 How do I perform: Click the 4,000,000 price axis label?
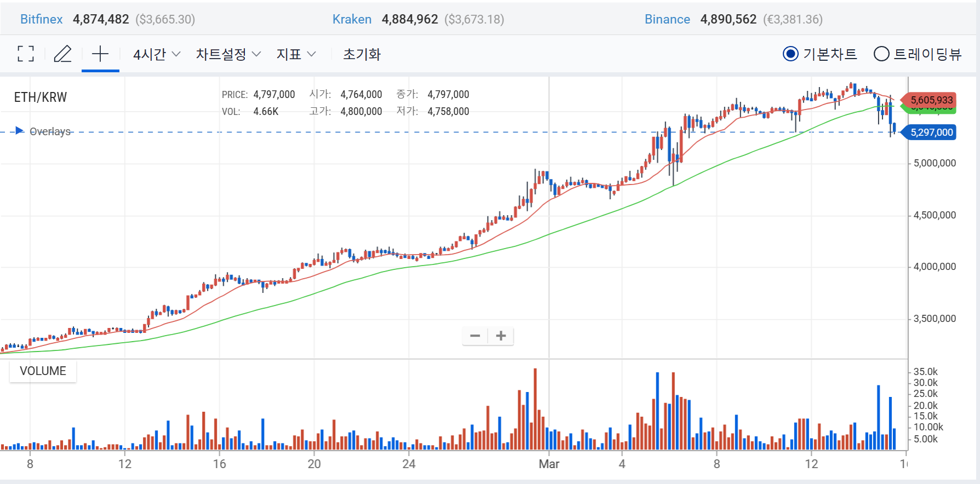pos(935,267)
